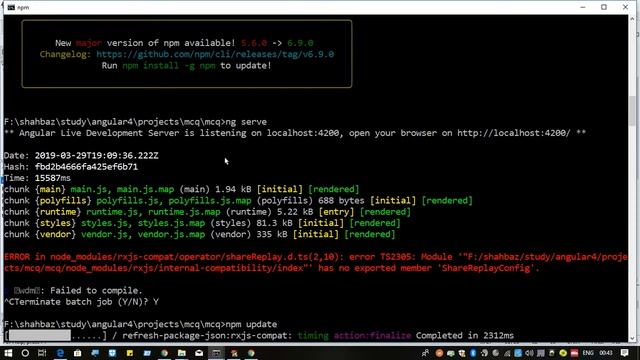This screenshot has width=640, height=360.
Task: Open the orange circular tray icon
Action: click(439, 353)
